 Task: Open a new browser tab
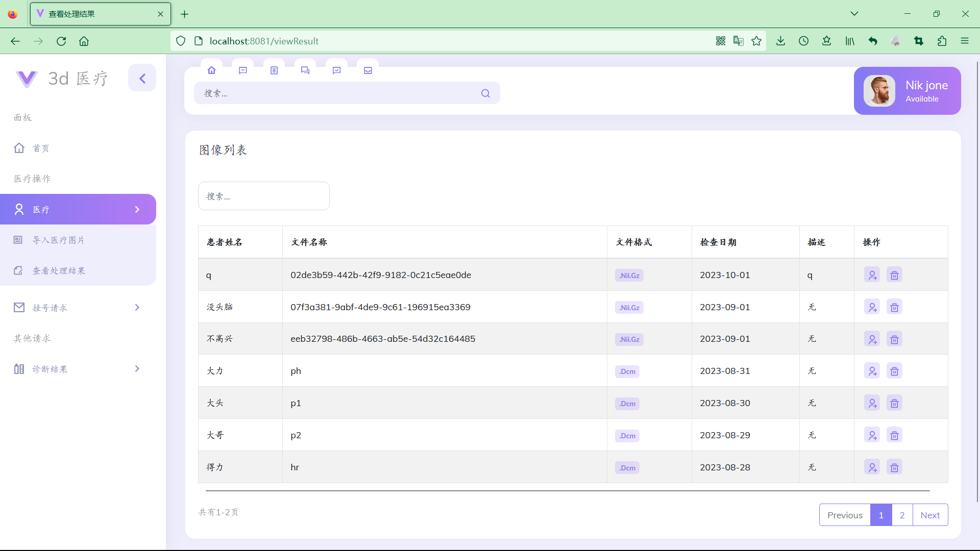(x=185, y=14)
